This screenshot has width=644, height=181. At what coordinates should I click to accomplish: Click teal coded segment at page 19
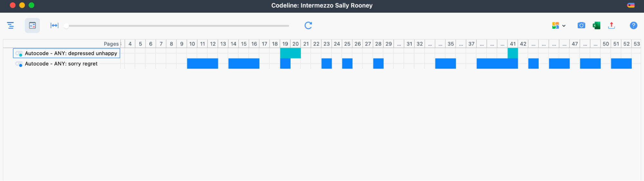[290, 53]
